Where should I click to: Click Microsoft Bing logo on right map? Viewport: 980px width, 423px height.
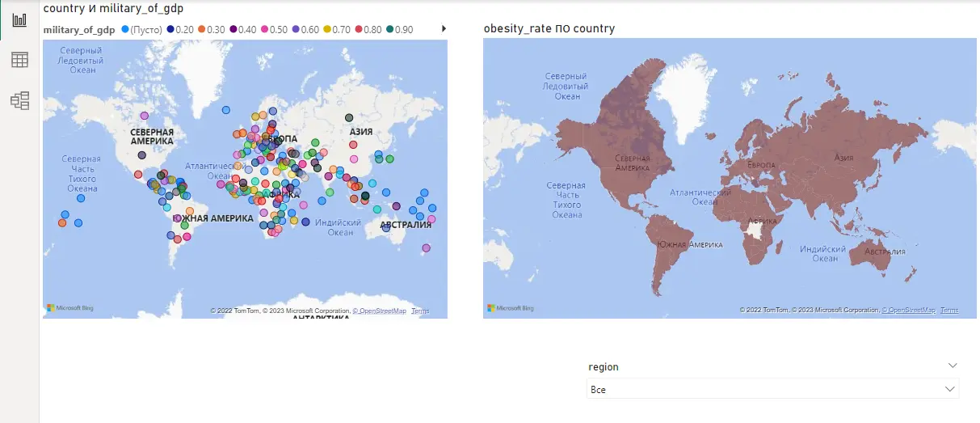pos(509,308)
